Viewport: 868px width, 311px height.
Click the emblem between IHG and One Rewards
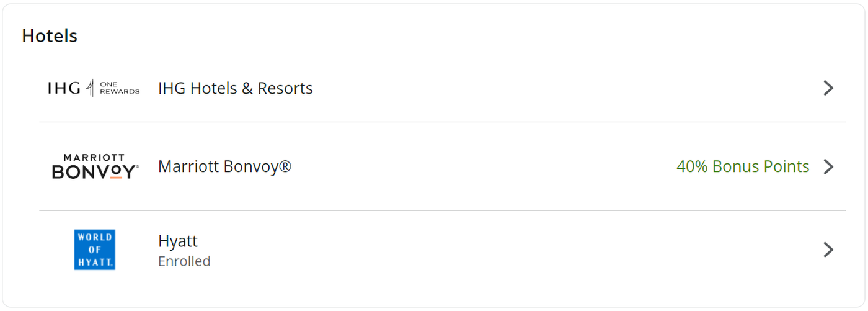coord(91,88)
